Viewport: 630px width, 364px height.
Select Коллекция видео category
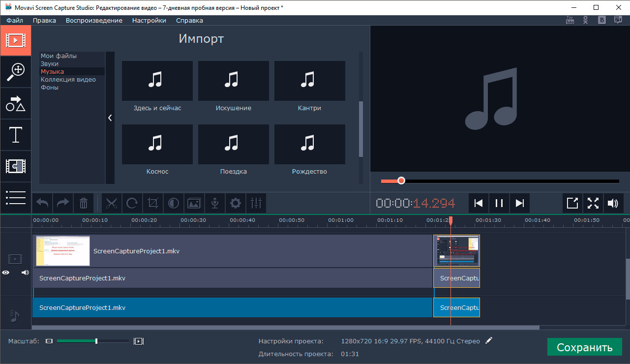pyautogui.click(x=68, y=80)
